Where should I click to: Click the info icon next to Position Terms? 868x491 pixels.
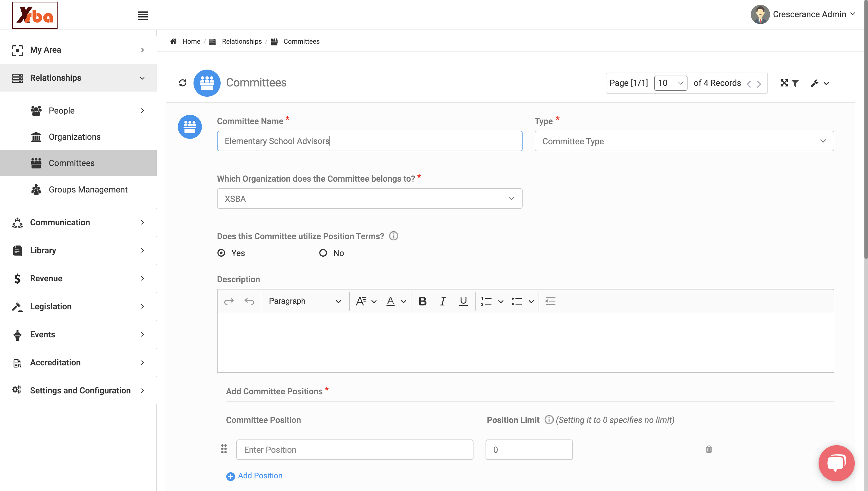[x=393, y=236]
